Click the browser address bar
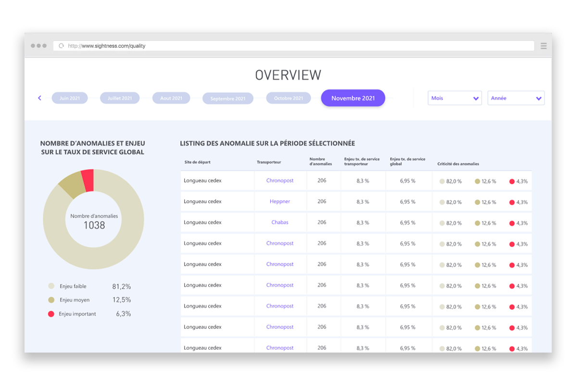This screenshot has height=392, width=577. click(298, 46)
